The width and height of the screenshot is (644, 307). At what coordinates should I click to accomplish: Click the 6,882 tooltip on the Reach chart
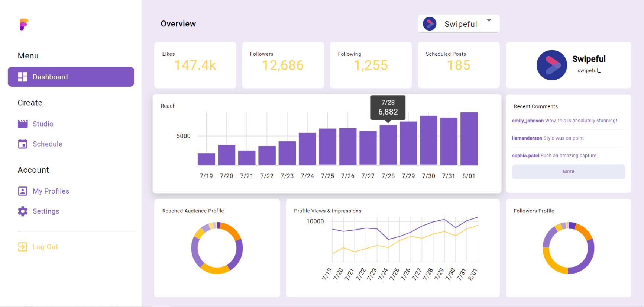click(388, 108)
